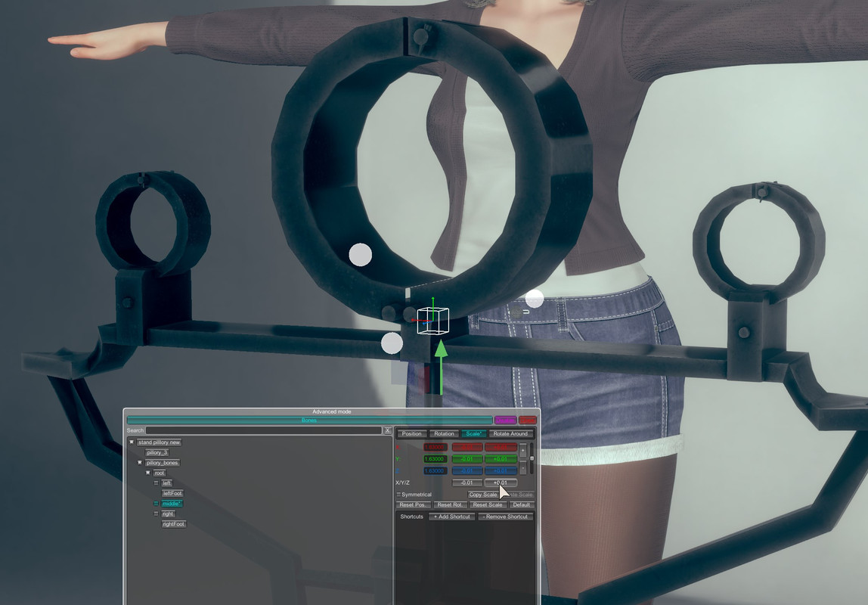Open the Rotate Around tab

coord(510,433)
